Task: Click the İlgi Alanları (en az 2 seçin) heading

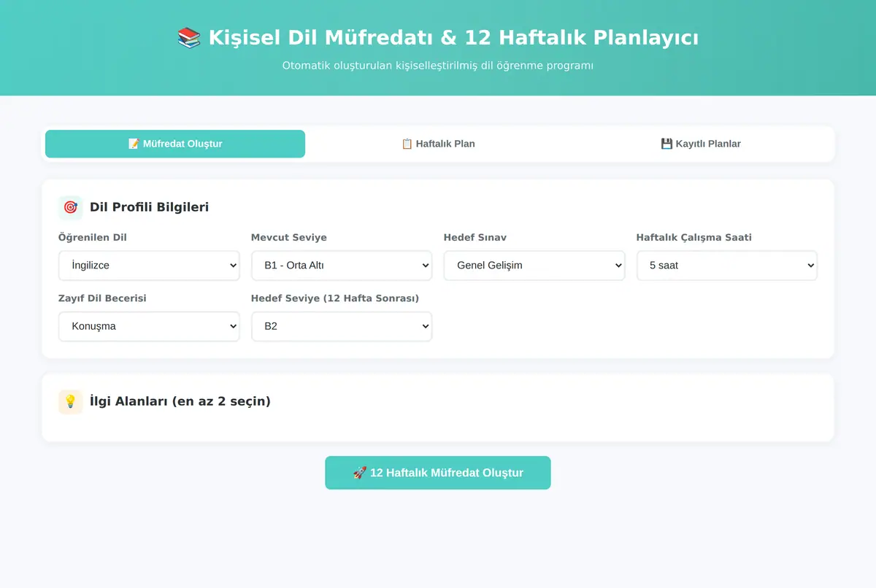Action: click(x=180, y=401)
